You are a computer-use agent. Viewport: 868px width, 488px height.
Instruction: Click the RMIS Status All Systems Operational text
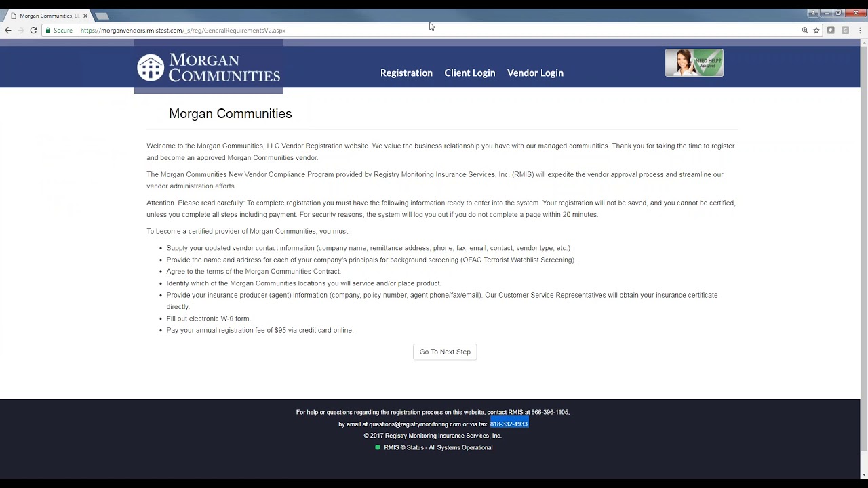[438, 447]
